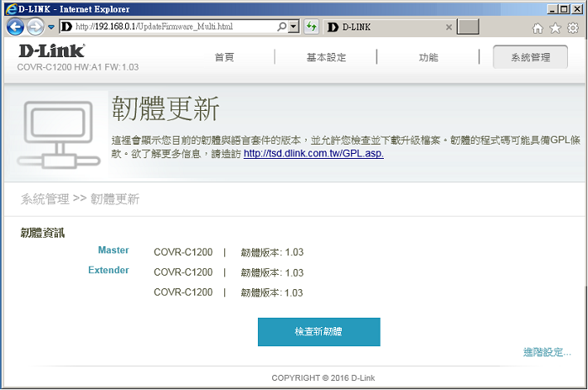Click the browser Back arrow button
This screenshot has width=588, height=390.
15,27
